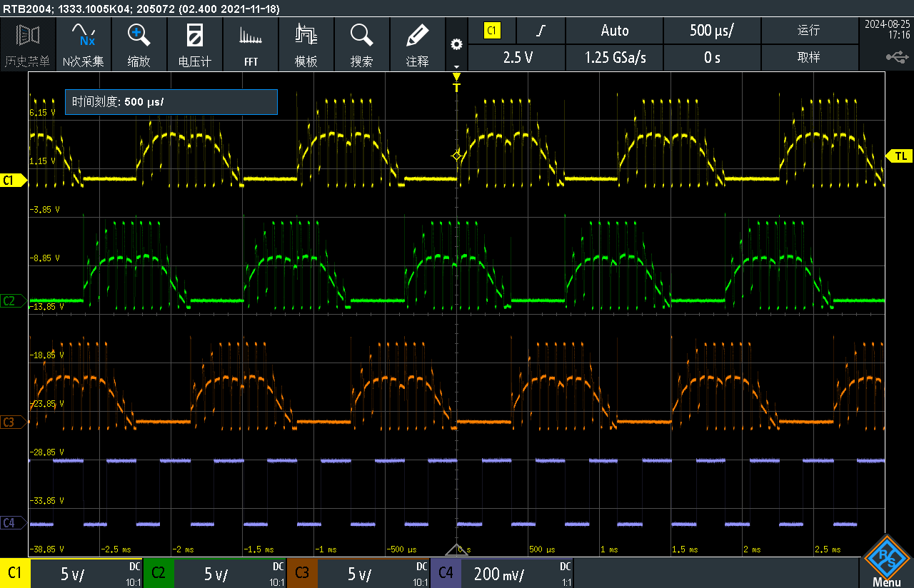Click the -2.5 ms time axis label
914x588 pixels.
[x=116, y=549]
